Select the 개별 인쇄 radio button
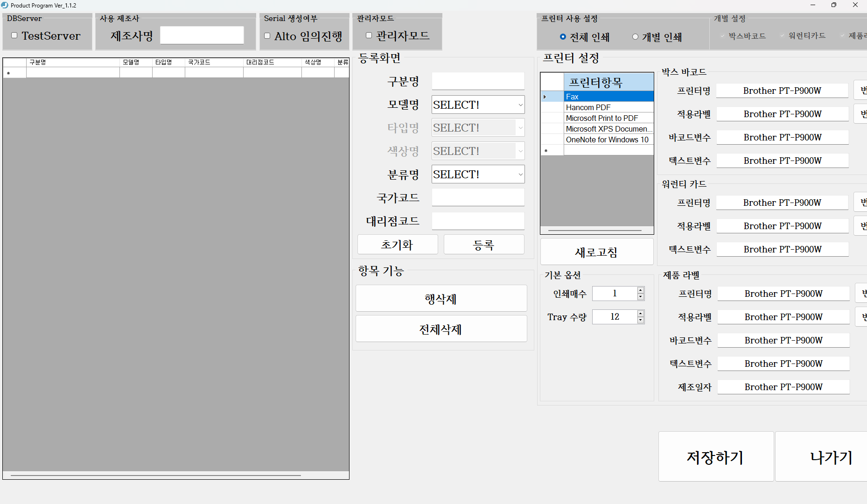This screenshot has width=867, height=504. pos(635,37)
